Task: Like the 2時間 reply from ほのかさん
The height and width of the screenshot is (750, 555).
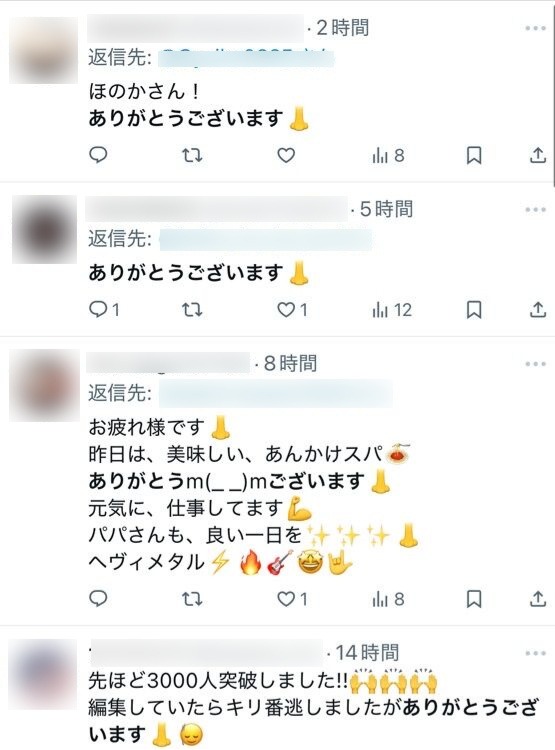Action: [x=286, y=155]
